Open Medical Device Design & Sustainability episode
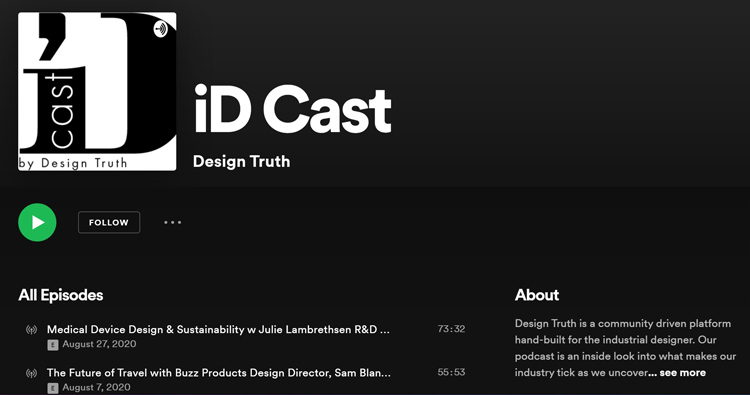750x395 pixels. tap(218, 329)
